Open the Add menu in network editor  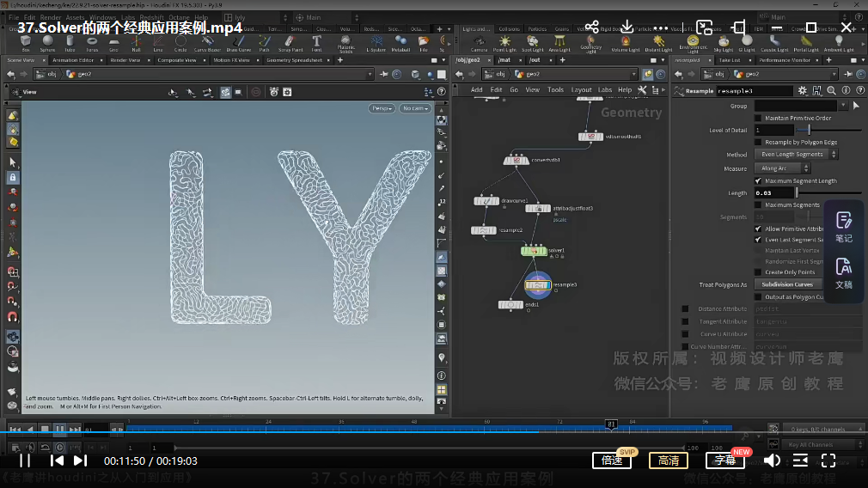click(x=476, y=89)
